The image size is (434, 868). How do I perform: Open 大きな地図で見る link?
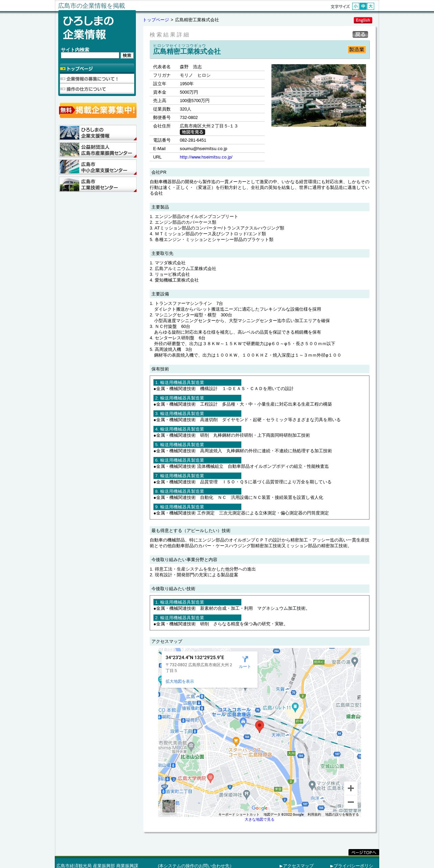(x=259, y=819)
